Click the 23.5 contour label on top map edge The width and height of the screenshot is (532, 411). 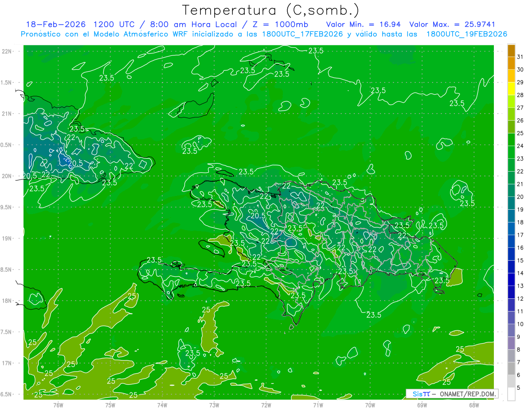tap(316, 51)
